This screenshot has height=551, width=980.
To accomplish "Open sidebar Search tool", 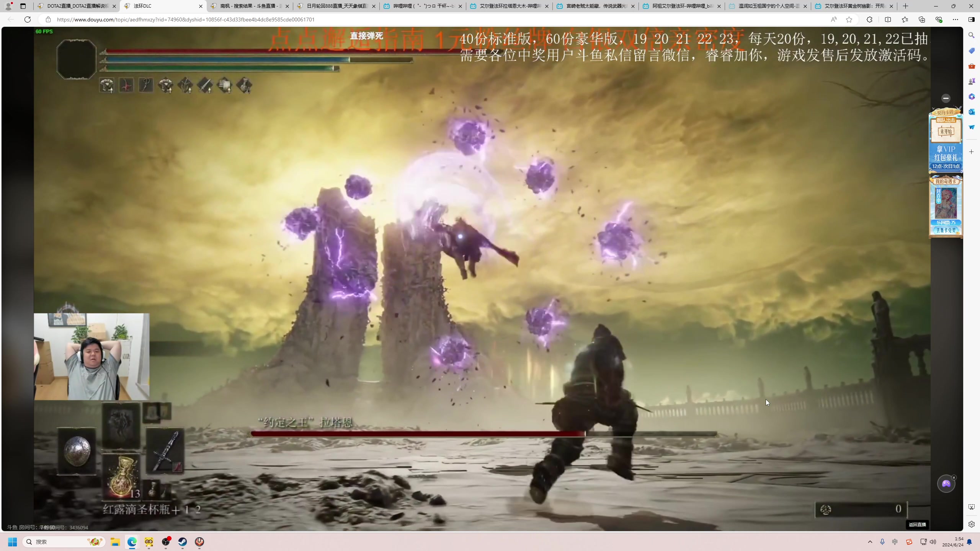I will (x=972, y=35).
